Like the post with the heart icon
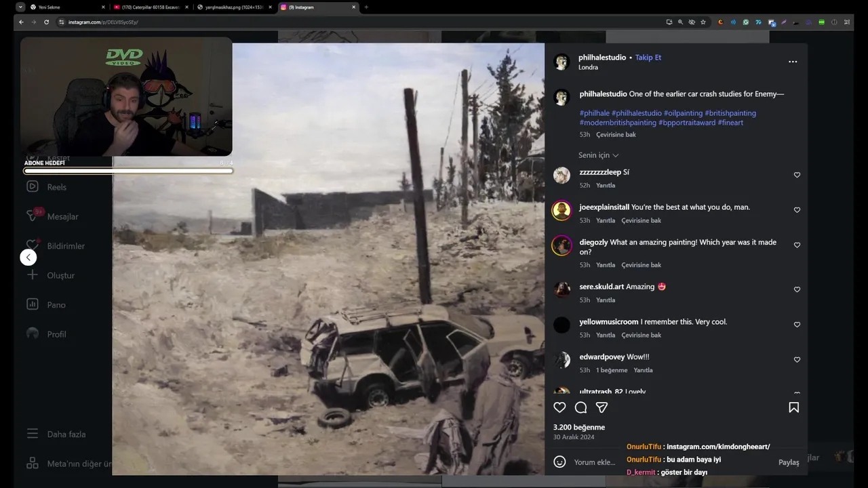 click(559, 407)
